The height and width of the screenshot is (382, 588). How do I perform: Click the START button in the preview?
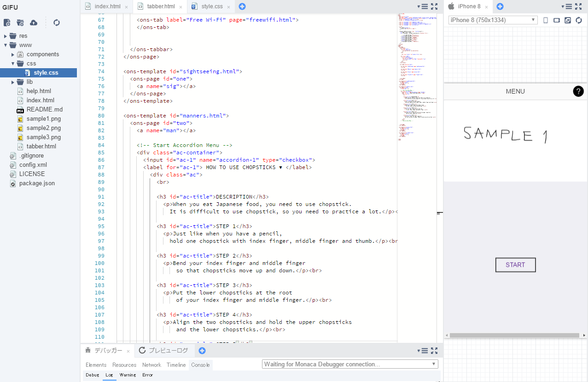[515, 265]
